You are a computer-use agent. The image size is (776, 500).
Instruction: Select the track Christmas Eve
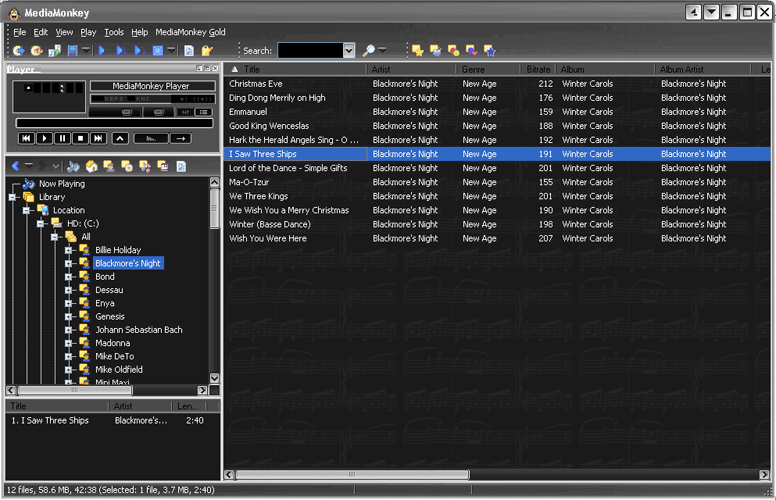tap(255, 84)
